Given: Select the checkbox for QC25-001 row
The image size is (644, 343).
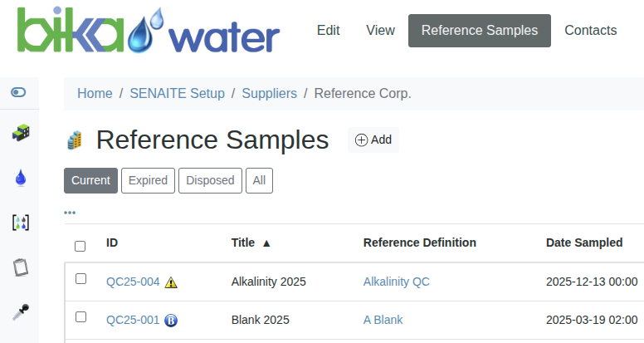Looking at the screenshot, I should click(x=80, y=316).
